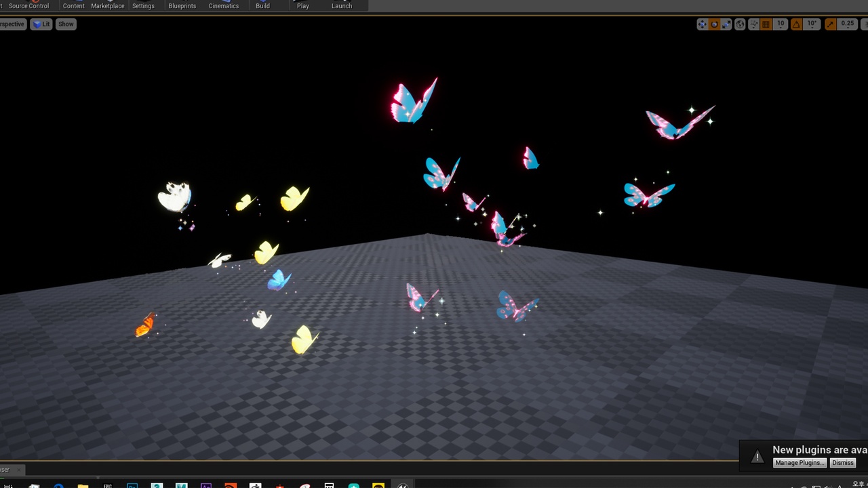Open the Lit view mode dropdown
The width and height of the screenshot is (868, 488).
click(x=40, y=24)
